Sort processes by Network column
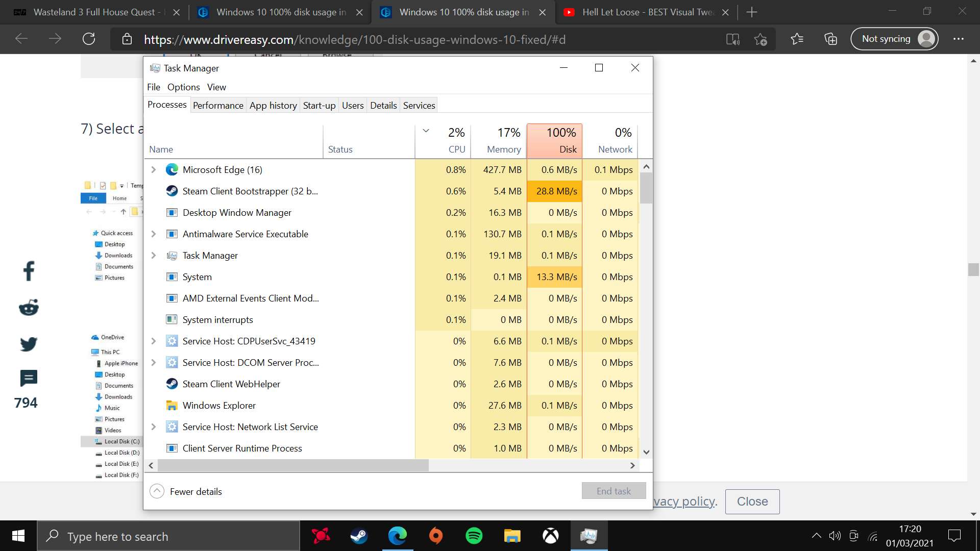980x551 pixels. (610, 140)
